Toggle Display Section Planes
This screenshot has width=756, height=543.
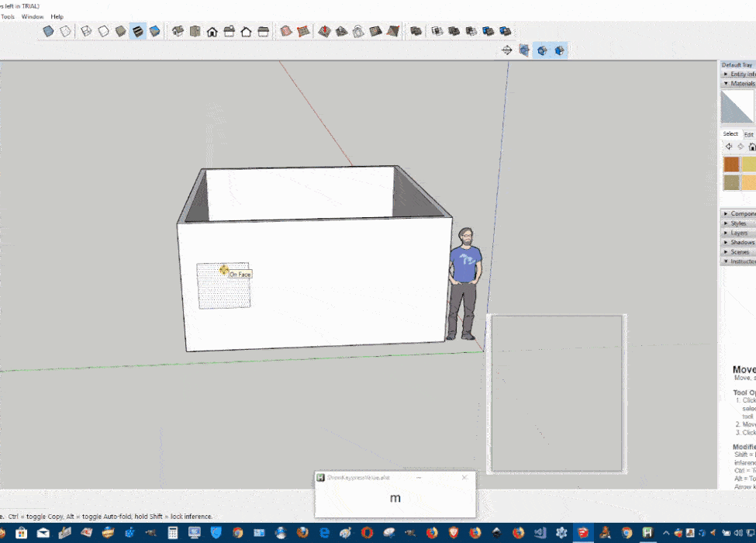click(x=524, y=50)
